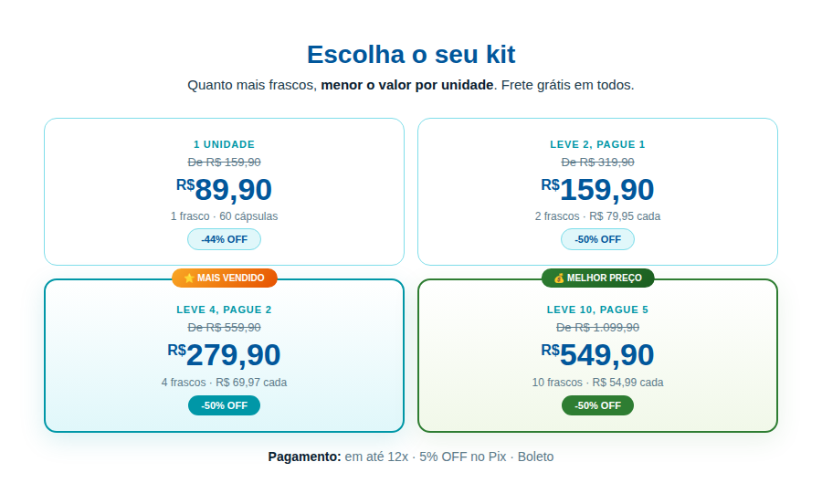Choose the Leve 2, Pague 1 kit
Screen dimensions: 822x504
click(597, 192)
